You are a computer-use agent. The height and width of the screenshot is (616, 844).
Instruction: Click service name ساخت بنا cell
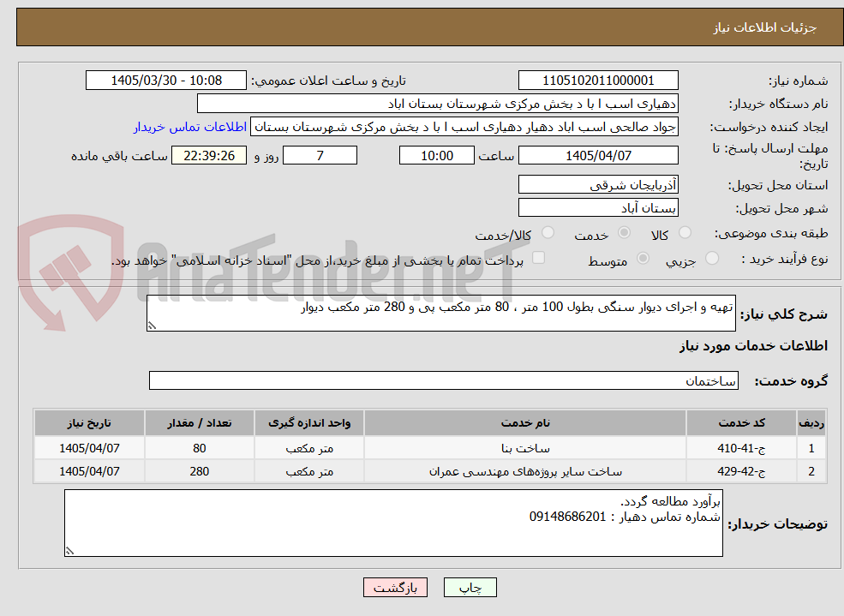pos(524,448)
